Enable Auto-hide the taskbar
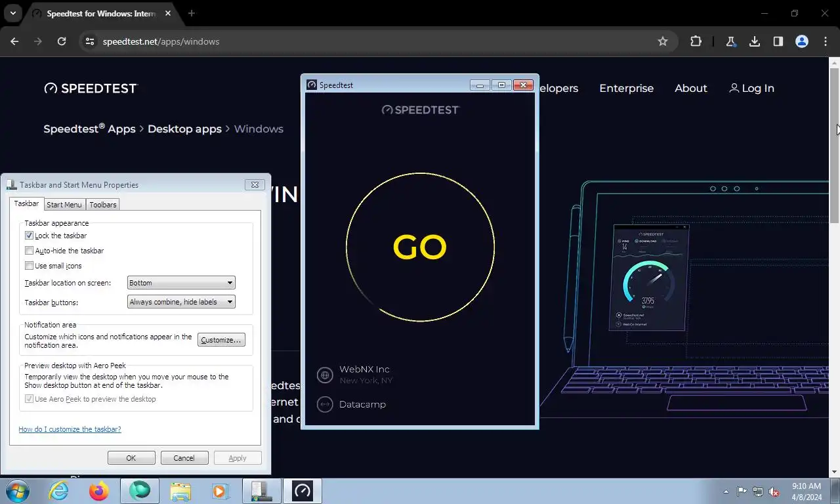 [x=29, y=251]
